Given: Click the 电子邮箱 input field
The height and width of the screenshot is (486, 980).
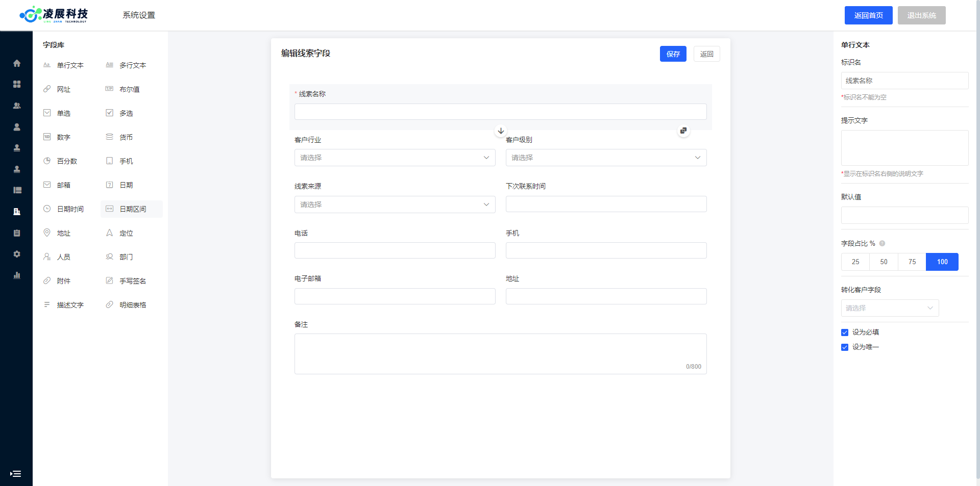Looking at the screenshot, I should (x=395, y=296).
